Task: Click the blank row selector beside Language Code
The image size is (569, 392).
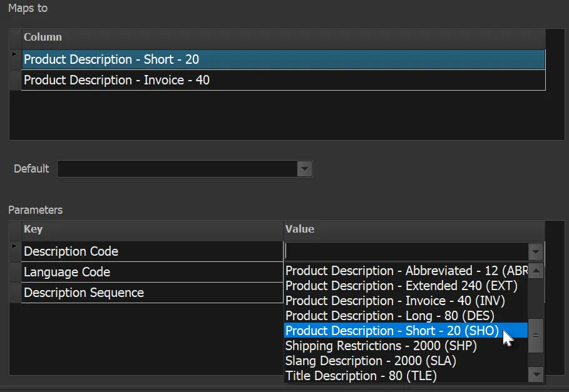Action: click(x=15, y=272)
